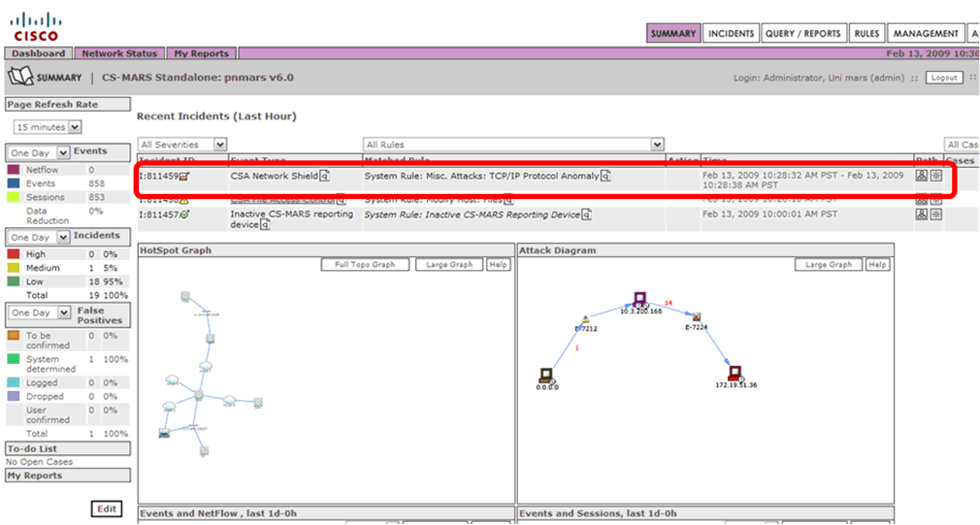Open the All Cases dropdown at right edge
980x525 pixels.
pyautogui.click(x=962, y=145)
